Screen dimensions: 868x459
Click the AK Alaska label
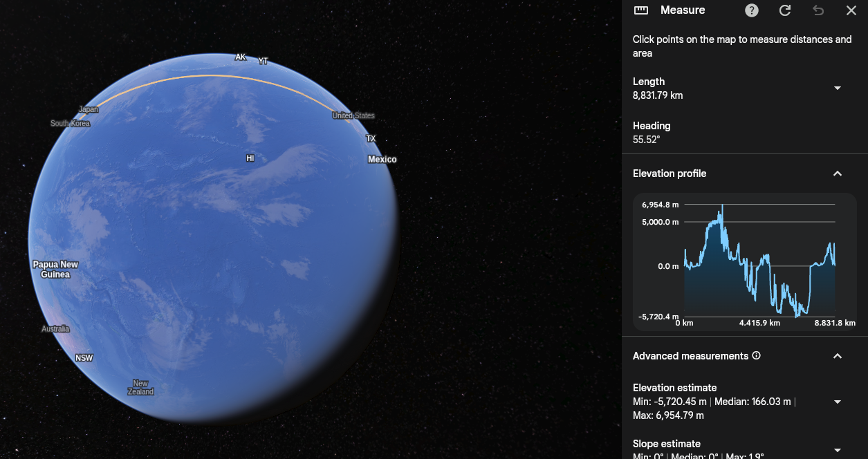(240, 57)
